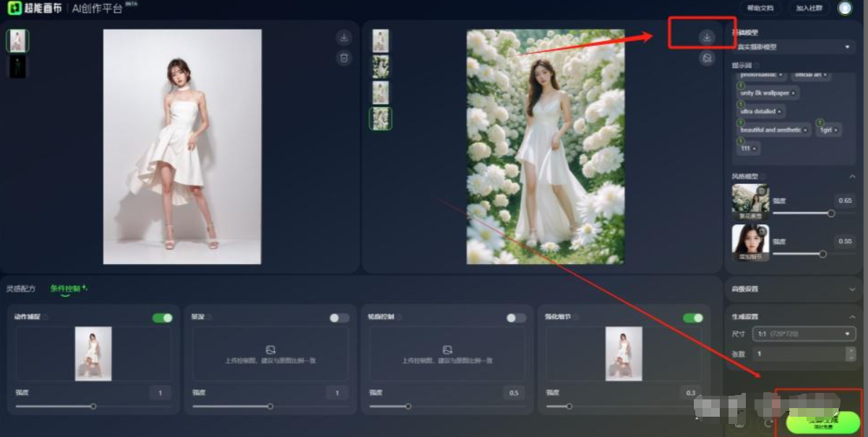Image resolution: width=868 pixels, height=437 pixels.
Task: Open the 真实摄影模型 model dropdown
Action: pyautogui.click(x=793, y=47)
